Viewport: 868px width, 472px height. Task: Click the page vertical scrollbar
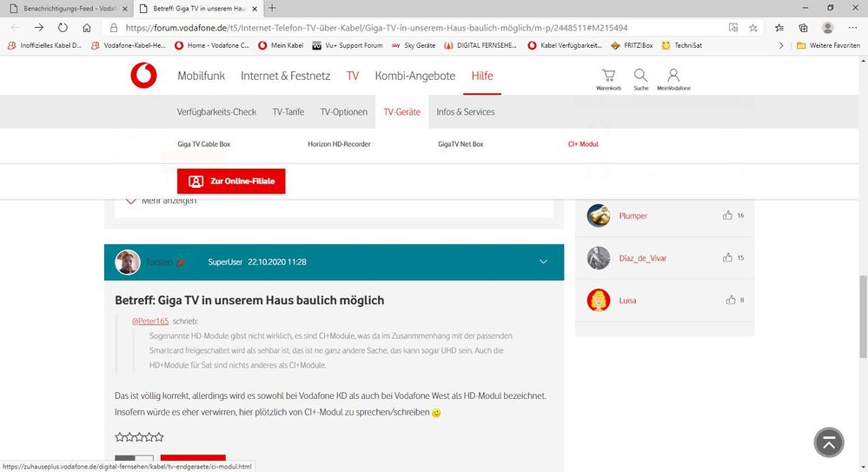pyautogui.click(x=863, y=317)
